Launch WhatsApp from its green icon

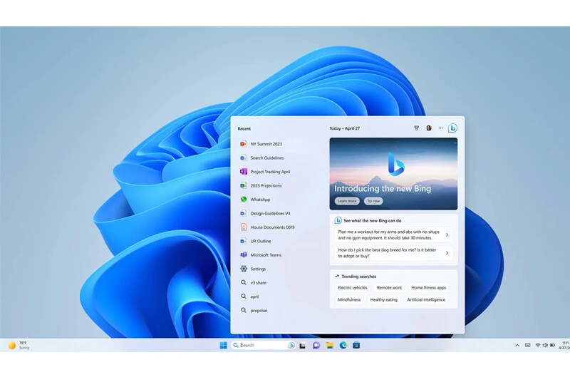[x=244, y=200]
